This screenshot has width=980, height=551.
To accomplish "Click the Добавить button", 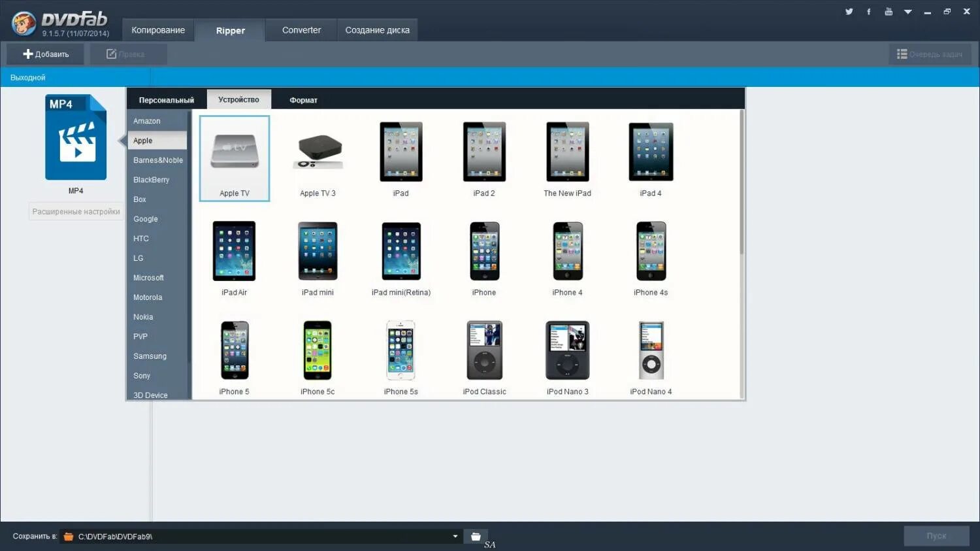I will pos(44,54).
